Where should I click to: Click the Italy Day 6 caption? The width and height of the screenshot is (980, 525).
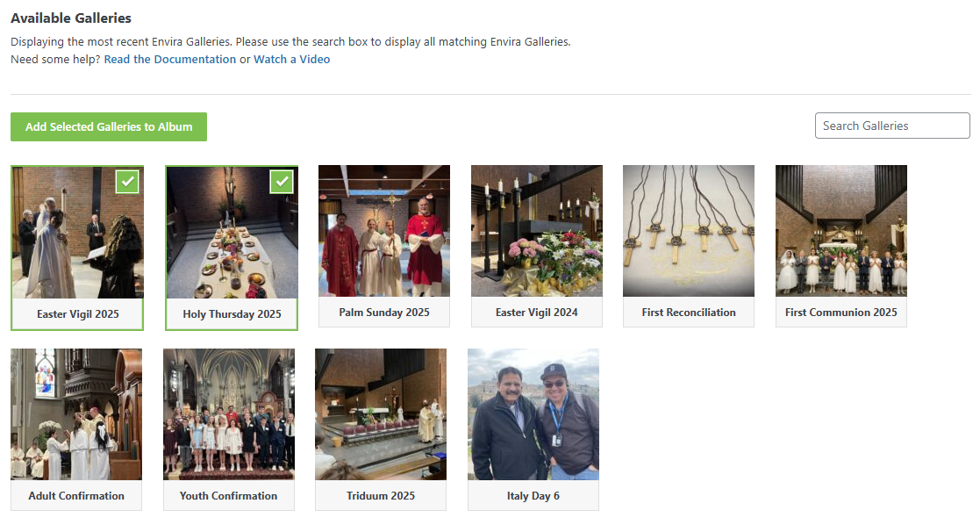click(x=533, y=496)
